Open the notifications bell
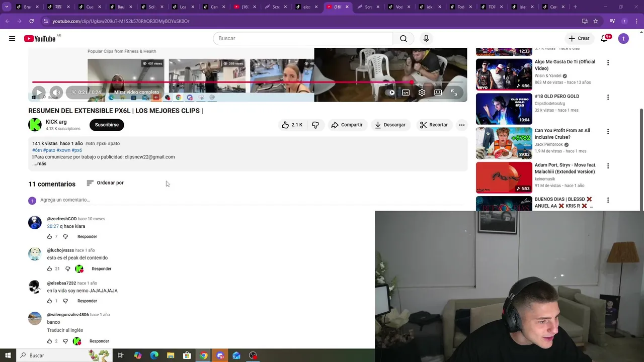Screen dimensions: 644x362 pyautogui.click(x=604, y=38)
